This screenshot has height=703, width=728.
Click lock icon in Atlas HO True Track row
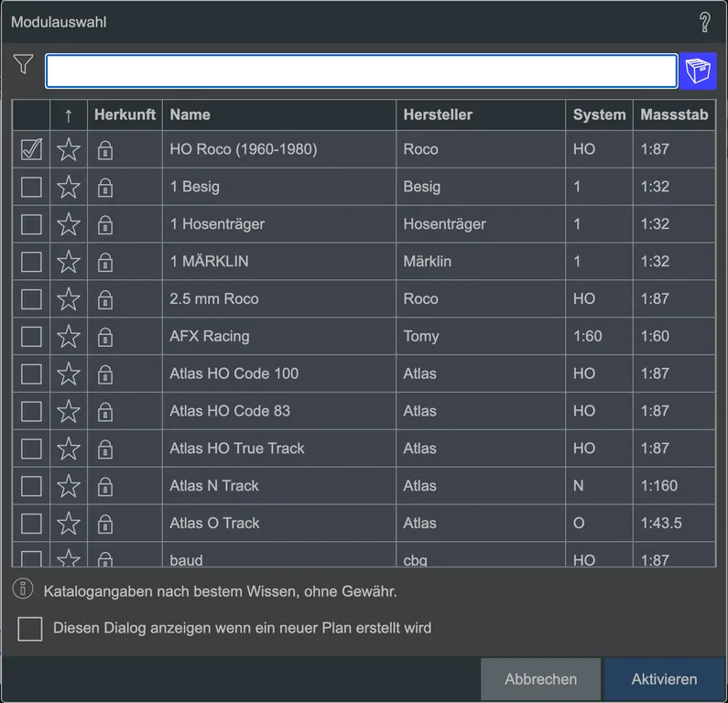tap(105, 449)
